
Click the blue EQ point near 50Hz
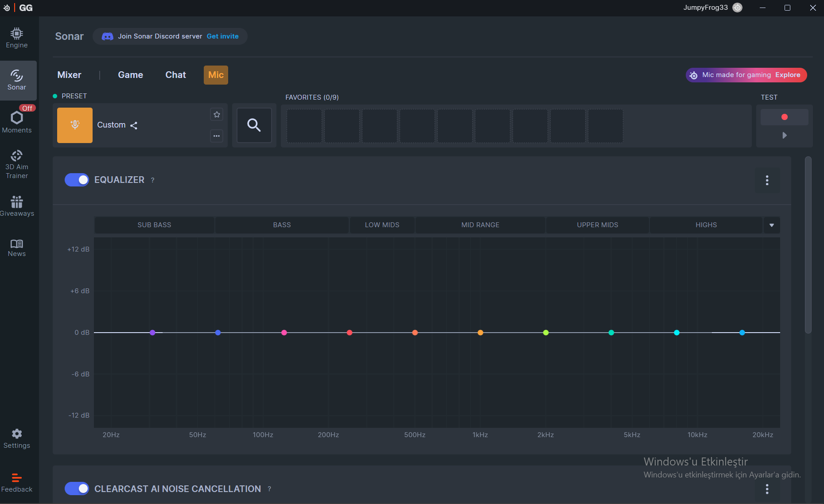pyautogui.click(x=218, y=333)
